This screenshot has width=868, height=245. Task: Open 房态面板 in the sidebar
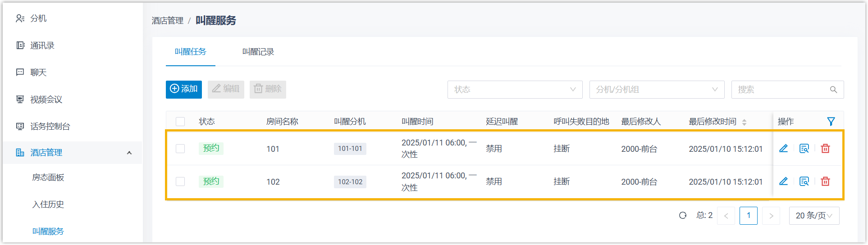[x=48, y=177]
